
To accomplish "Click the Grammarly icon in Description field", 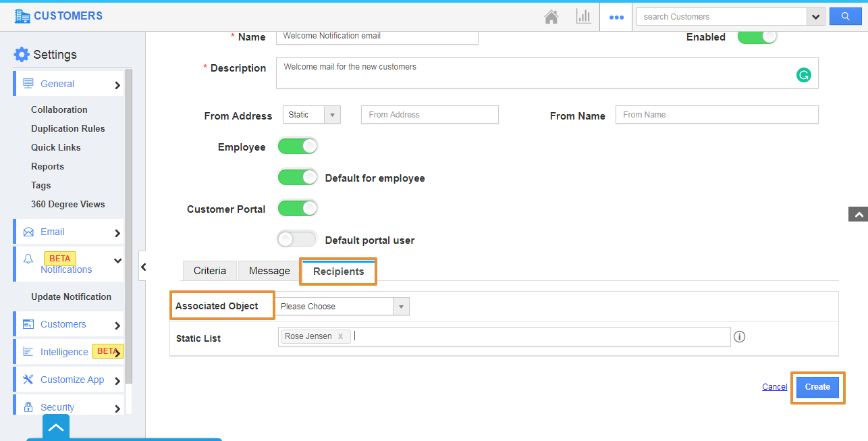I will (803, 75).
